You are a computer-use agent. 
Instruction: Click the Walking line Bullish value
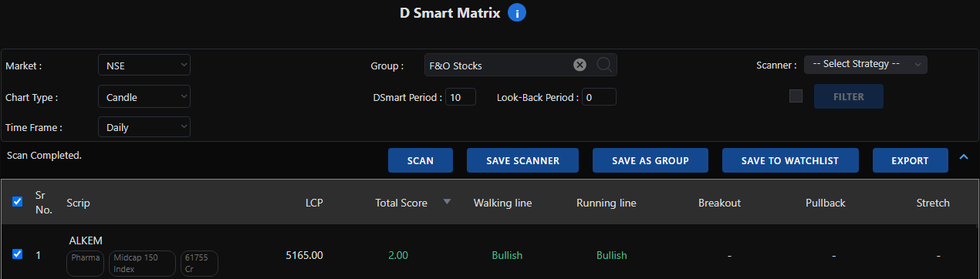pos(507,255)
